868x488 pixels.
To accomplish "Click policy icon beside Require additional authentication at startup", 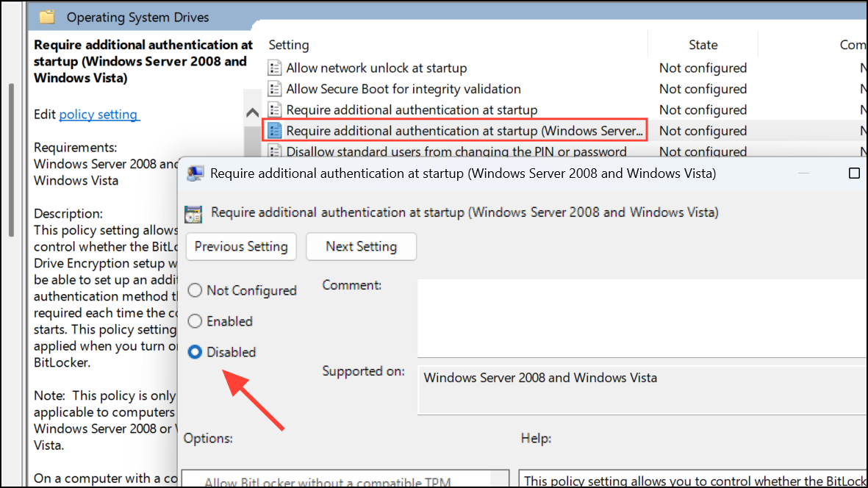I will tap(275, 110).
